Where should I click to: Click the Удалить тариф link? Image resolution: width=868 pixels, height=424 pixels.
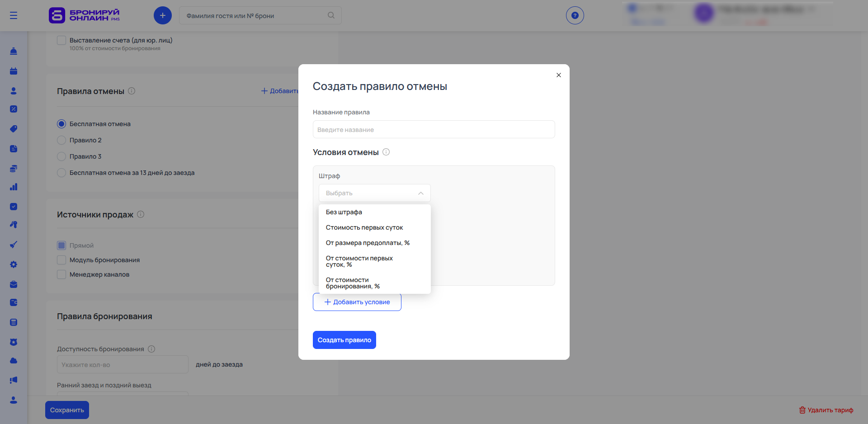click(x=826, y=410)
